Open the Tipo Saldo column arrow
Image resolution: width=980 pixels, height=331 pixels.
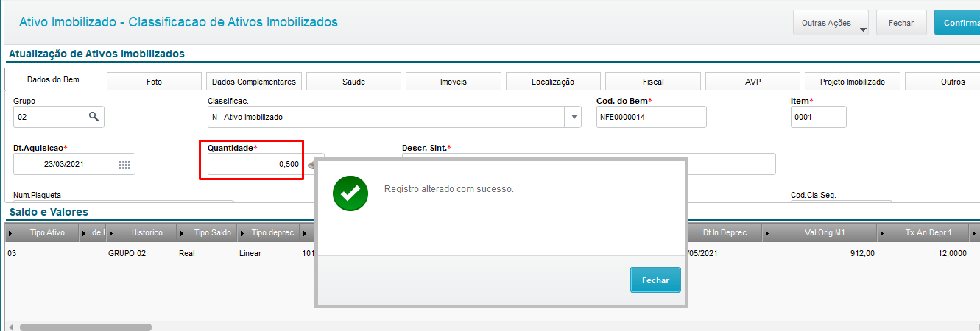point(182,233)
